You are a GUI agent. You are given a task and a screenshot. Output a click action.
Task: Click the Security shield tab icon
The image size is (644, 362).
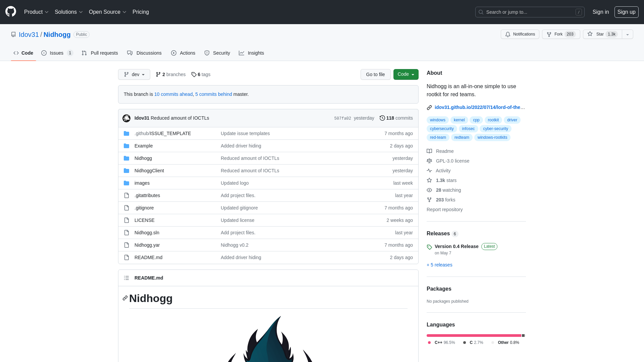(x=207, y=53)
